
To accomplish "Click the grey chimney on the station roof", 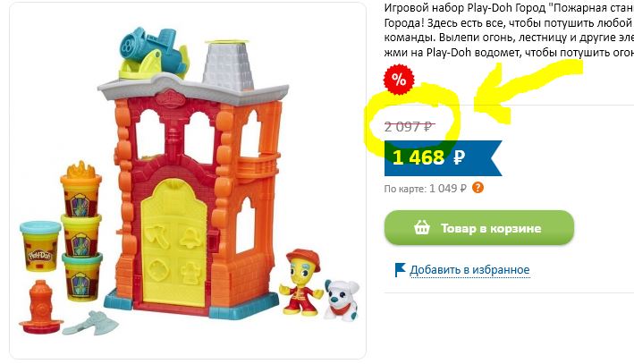I will tap(228, 65).
